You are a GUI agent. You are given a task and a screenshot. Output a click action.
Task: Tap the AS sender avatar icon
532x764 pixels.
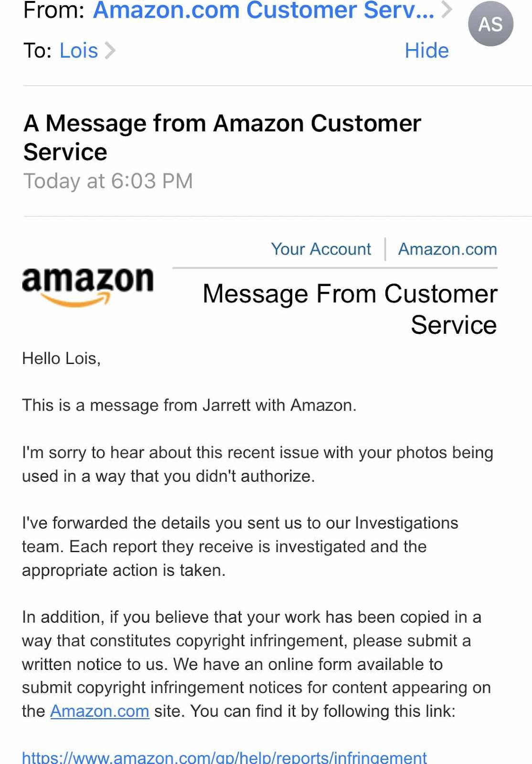[490, 24]
